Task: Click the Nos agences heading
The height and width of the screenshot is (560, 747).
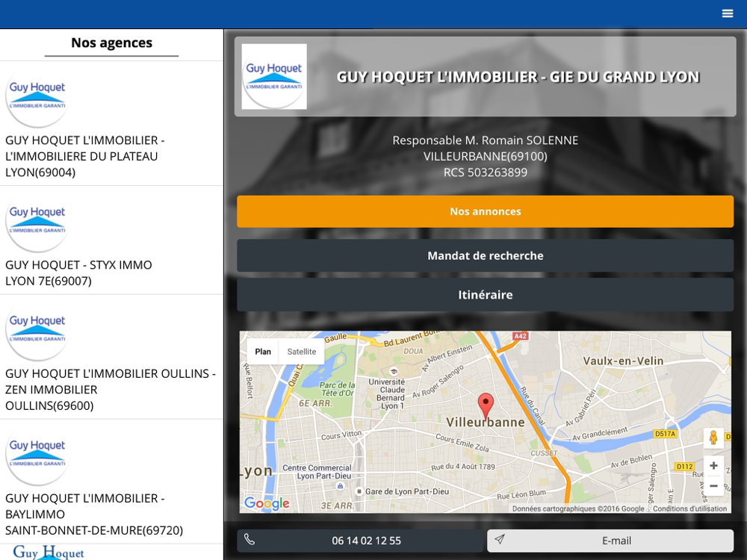Action: [x=111, y=43]
